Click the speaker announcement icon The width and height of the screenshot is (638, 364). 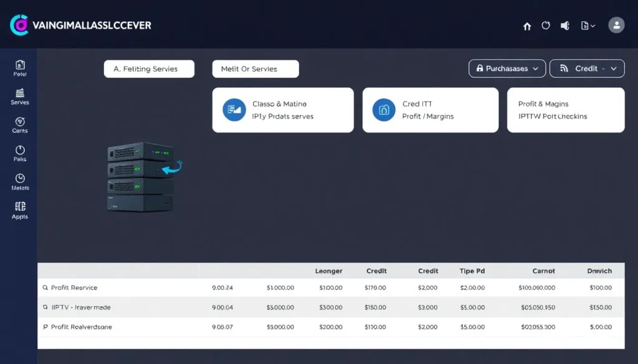pos(565,26)
